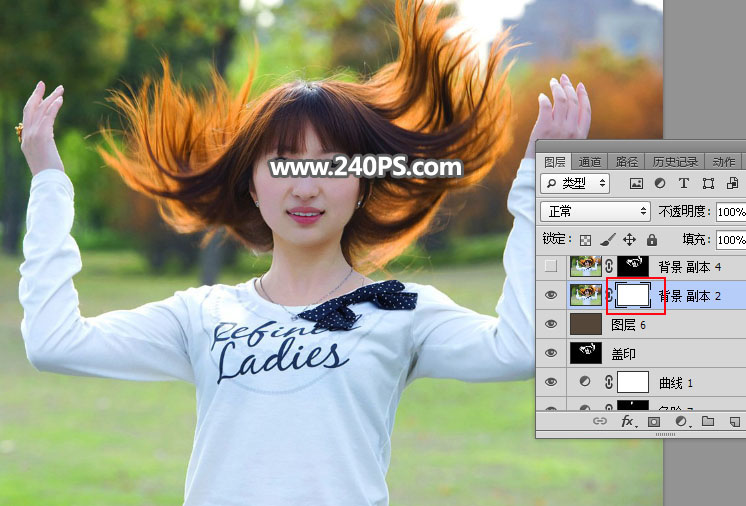Switch to 通道 tab
Screen dimensions: 746x506
[x=590, y=162]
